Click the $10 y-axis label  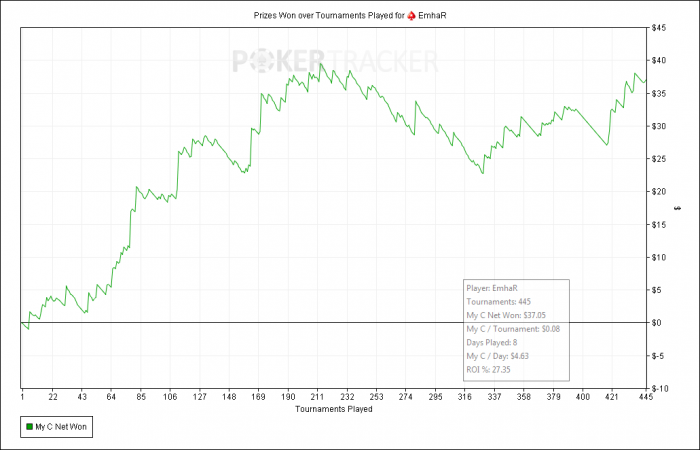659,257
